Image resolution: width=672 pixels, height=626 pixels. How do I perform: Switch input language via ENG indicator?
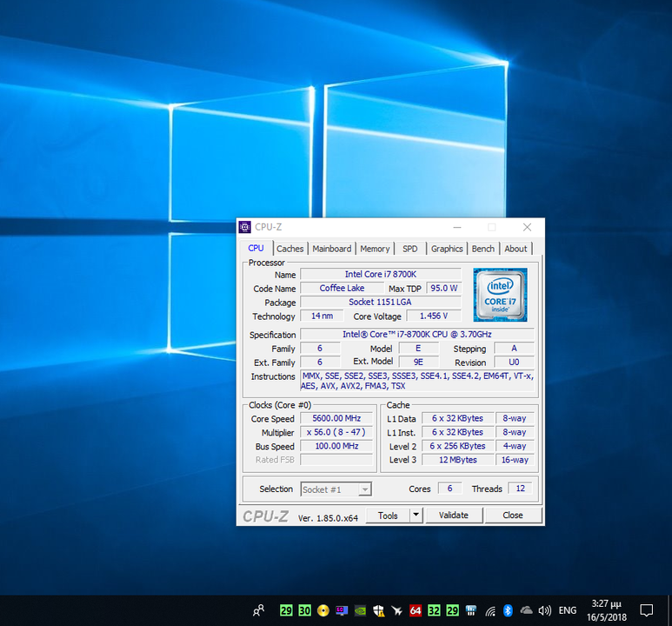[x=568, y=610]
